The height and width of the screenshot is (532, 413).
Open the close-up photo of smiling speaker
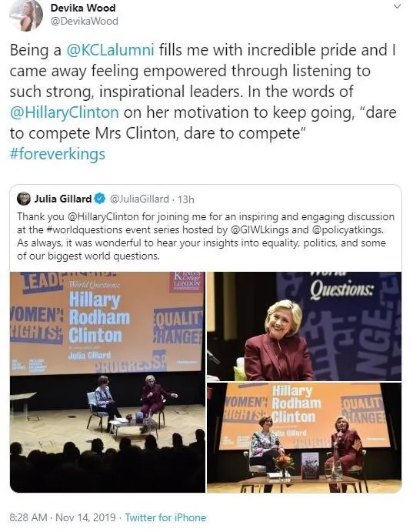[x=305, y=326]
